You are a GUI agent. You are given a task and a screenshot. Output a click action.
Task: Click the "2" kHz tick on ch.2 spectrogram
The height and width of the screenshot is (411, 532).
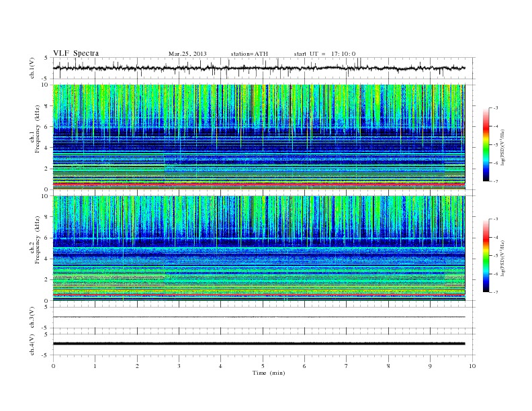coord(46,280)
